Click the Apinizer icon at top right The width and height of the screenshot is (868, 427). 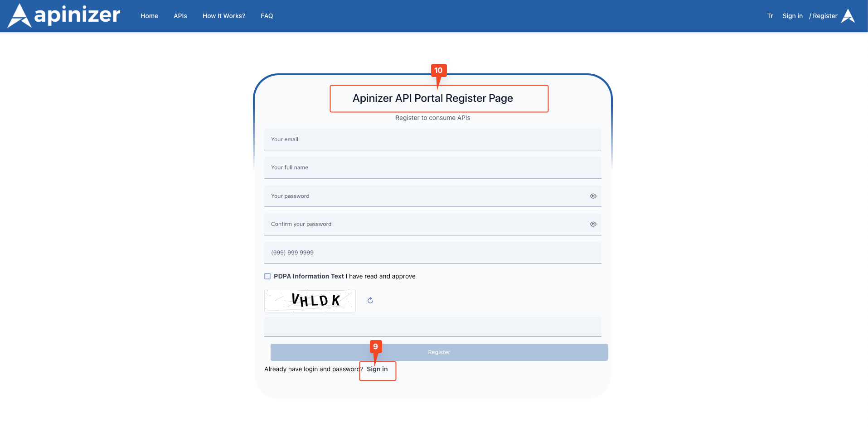[x=849, y=15]
